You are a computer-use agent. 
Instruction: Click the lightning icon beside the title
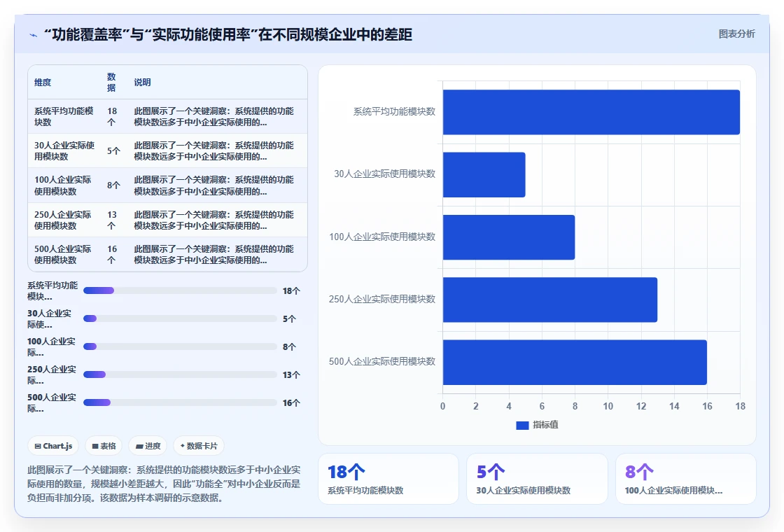pyautogui.click(x=34, y=35)
